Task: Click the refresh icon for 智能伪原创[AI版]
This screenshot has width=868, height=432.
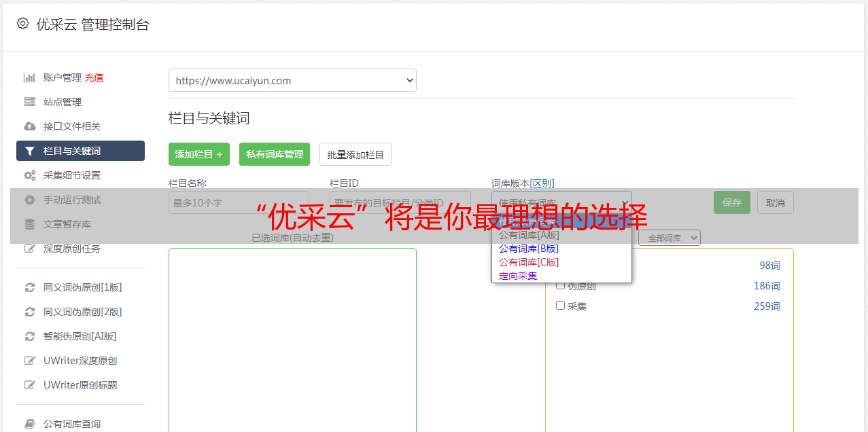Action: point(29,336)
